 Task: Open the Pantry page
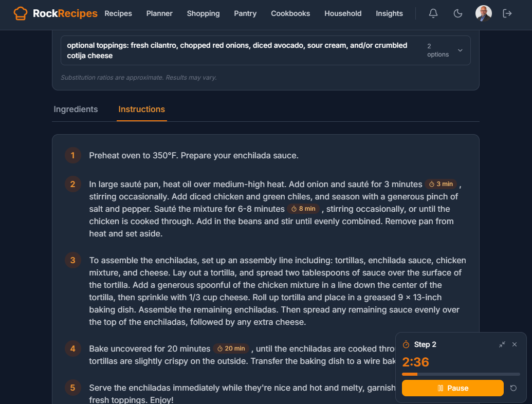[245, 13]
